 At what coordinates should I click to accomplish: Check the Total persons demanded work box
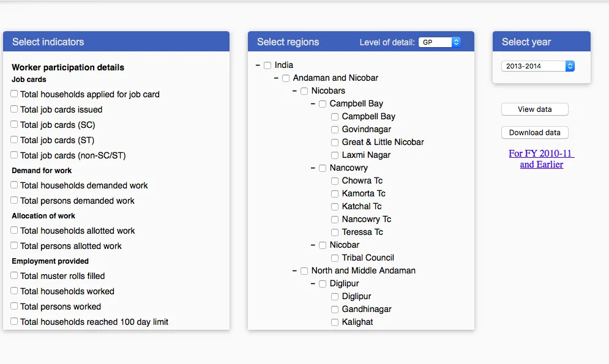[14, 200]
